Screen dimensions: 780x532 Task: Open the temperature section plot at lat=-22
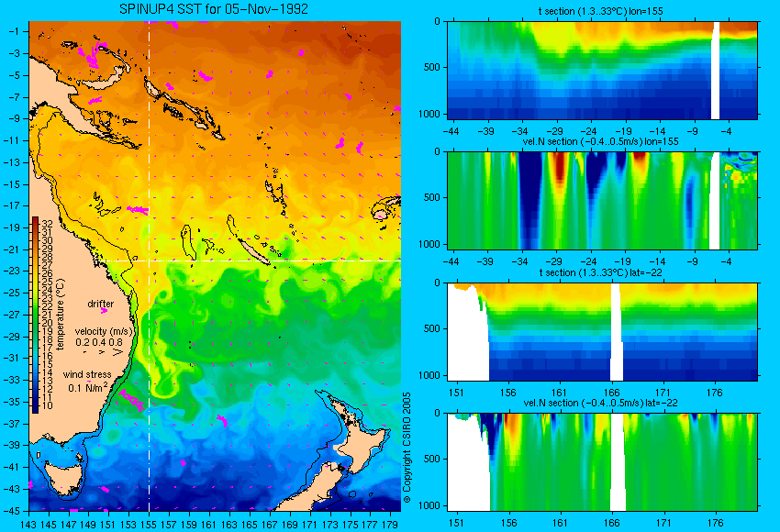point(602,332)
